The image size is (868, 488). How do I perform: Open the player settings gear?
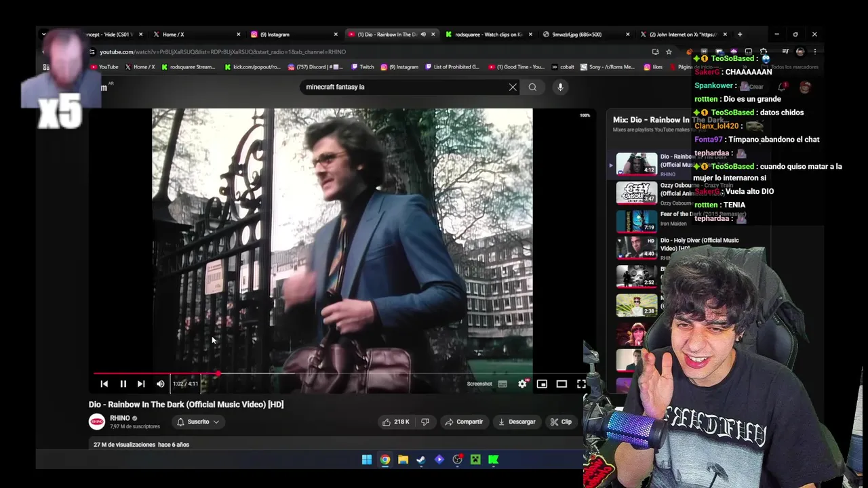coord(522,384)
